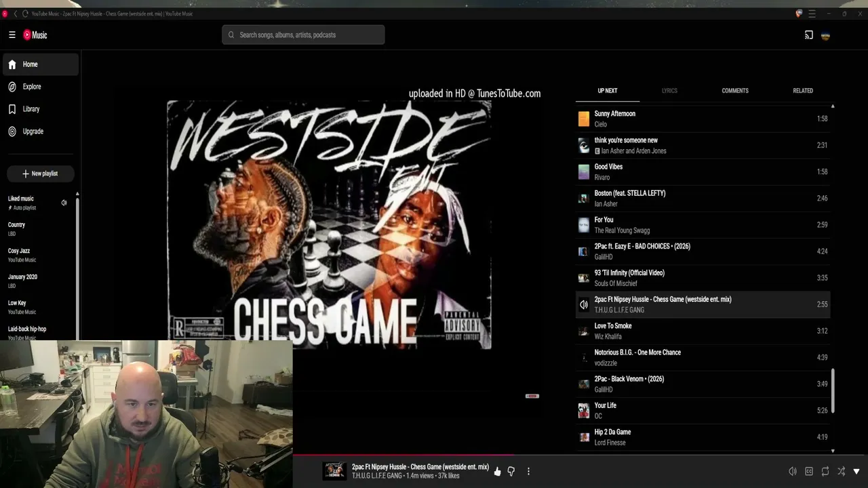Open the hamburger guide menu

(12, 35)
